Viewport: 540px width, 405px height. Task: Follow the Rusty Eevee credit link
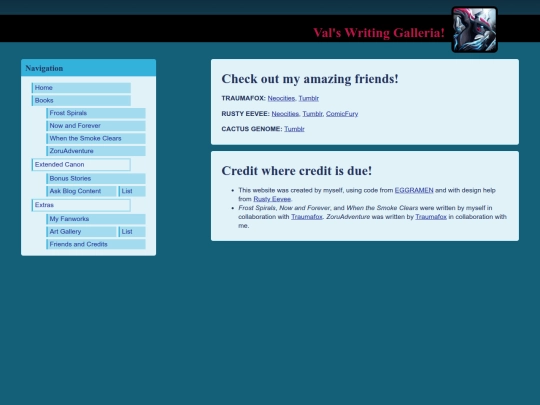pos(272,199)
